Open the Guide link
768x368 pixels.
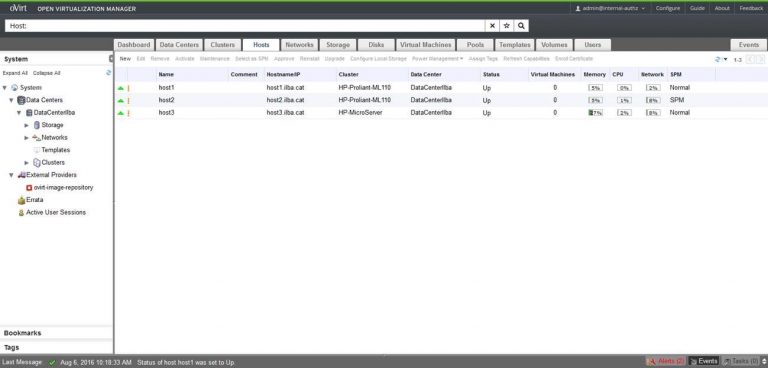pos(697,8)
